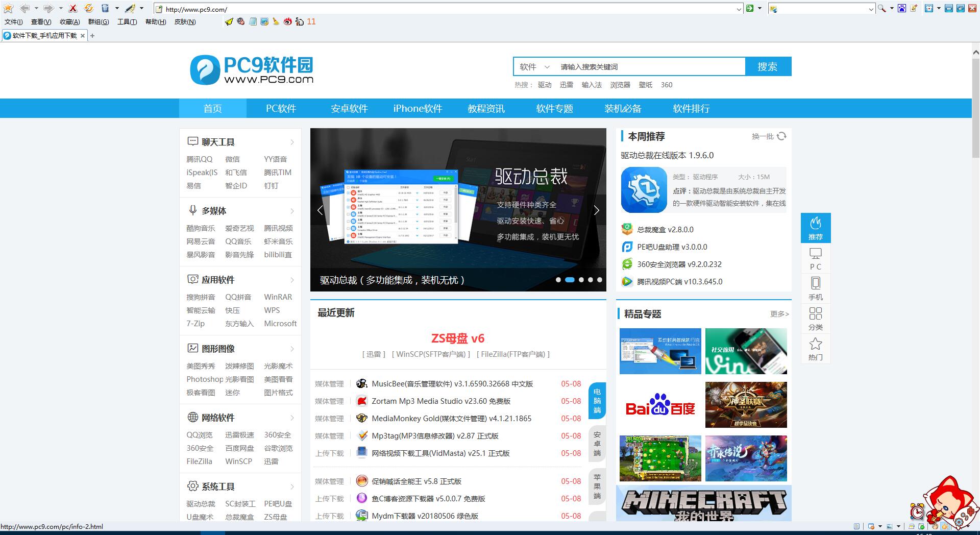Expand the 网络软件 category arrow

pyautogui.click(x=292, y=418)
